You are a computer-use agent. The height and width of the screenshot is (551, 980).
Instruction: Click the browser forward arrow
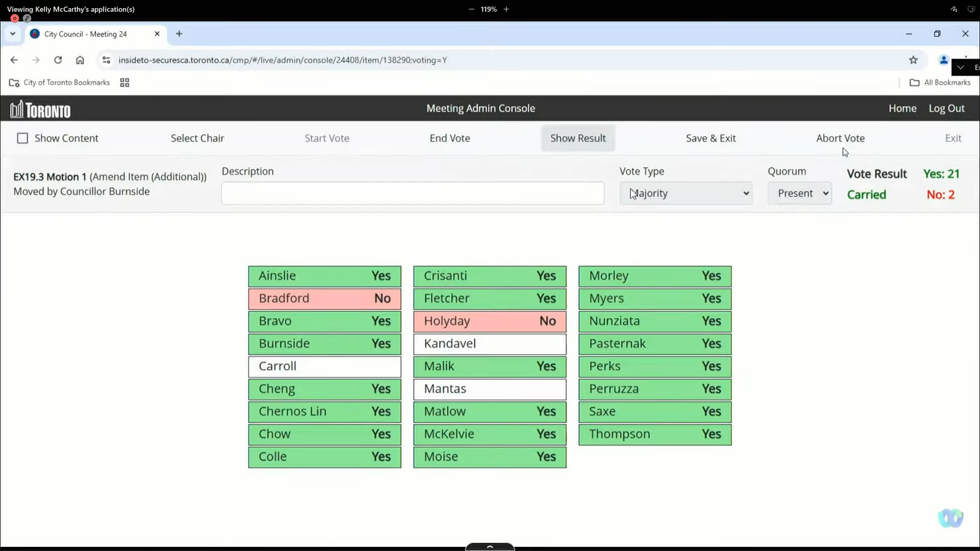coord(36,60)
